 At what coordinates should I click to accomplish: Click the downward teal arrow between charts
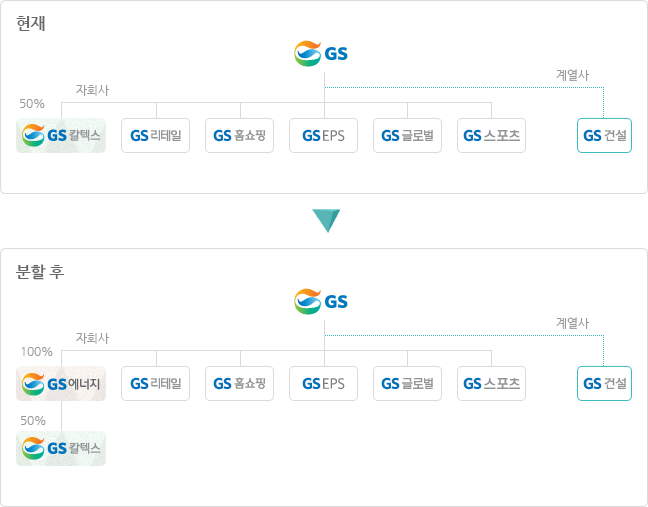[x=326, y=220]
